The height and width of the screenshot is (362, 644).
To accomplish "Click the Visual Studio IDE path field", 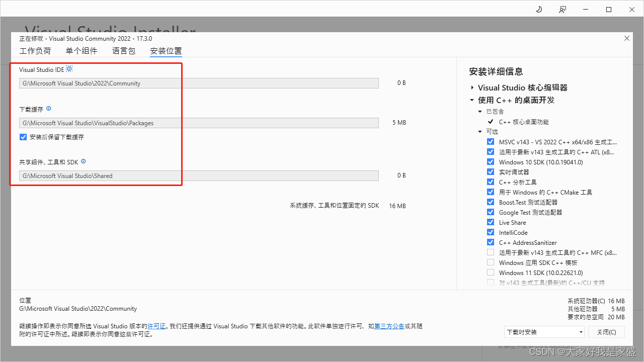I will pyautogui.click(x=199, y=83).
